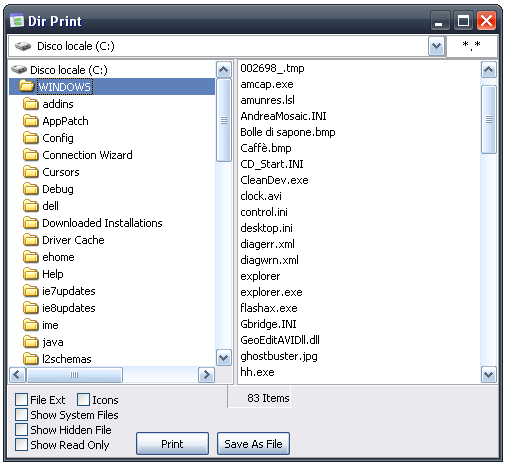The width and height of the screenshot is (508, 465).
Task: Click the WINDOWS folder icon
Action: [x=26, y=86]
